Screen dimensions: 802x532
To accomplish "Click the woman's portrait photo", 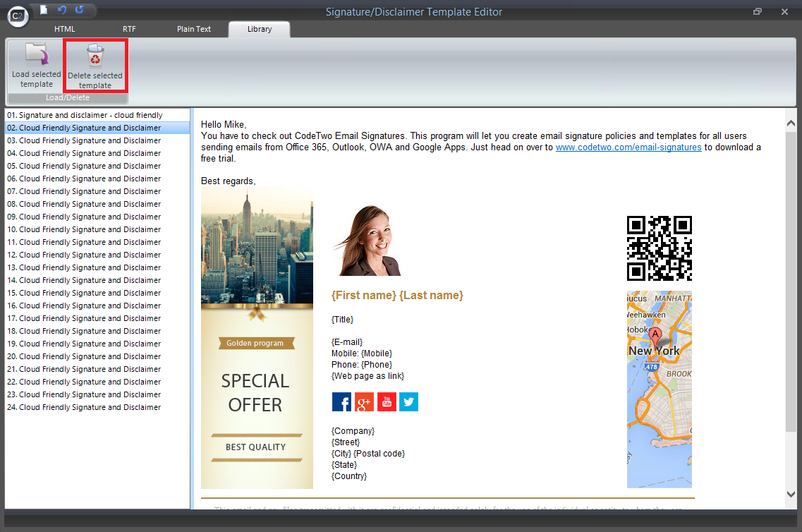I will [367, 241].
